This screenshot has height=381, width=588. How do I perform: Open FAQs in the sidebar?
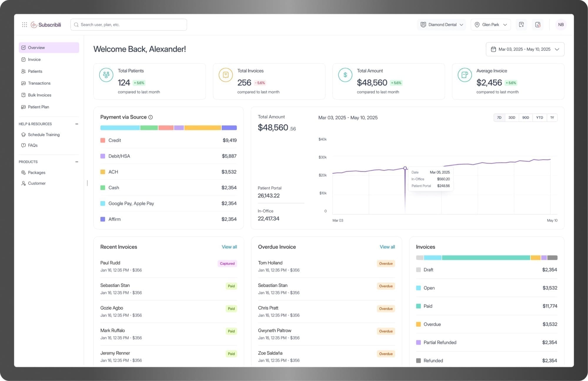pyautogui.click(x=49, y=145)
